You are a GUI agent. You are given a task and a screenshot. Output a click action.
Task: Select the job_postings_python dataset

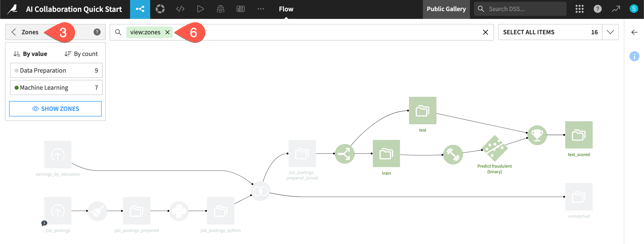221,211
